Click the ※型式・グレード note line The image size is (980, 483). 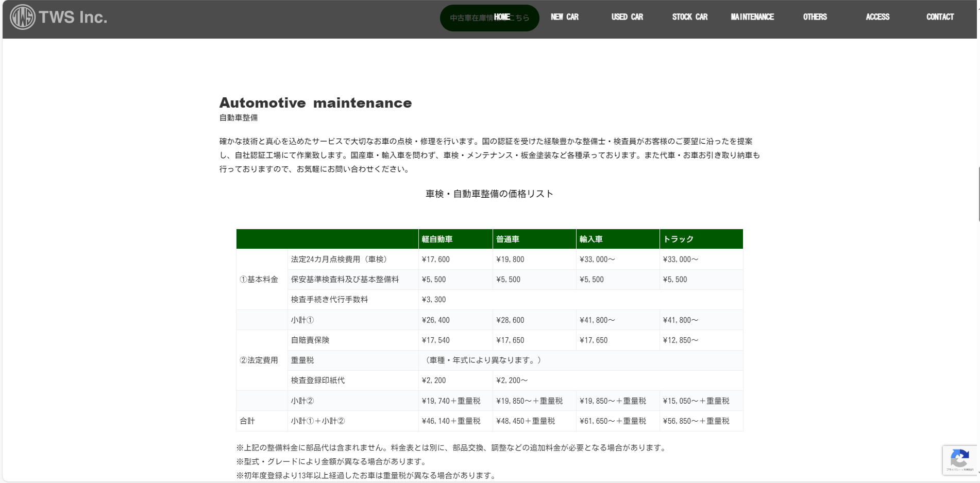pos(332,462)
